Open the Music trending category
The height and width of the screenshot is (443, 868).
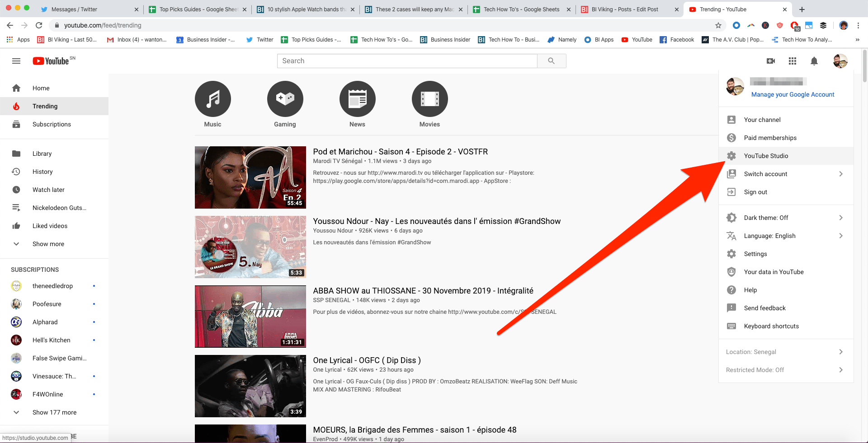click(212, 98)
